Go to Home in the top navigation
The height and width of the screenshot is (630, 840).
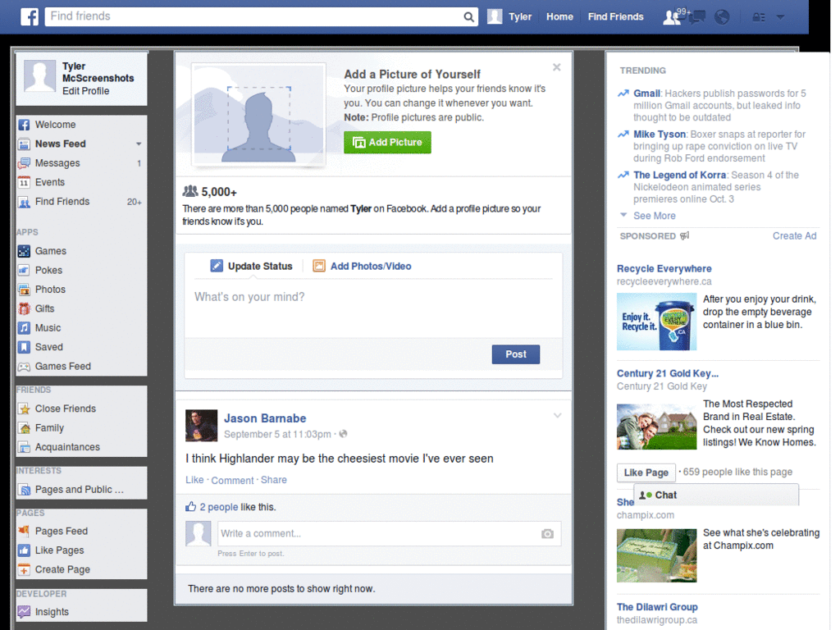559,16
